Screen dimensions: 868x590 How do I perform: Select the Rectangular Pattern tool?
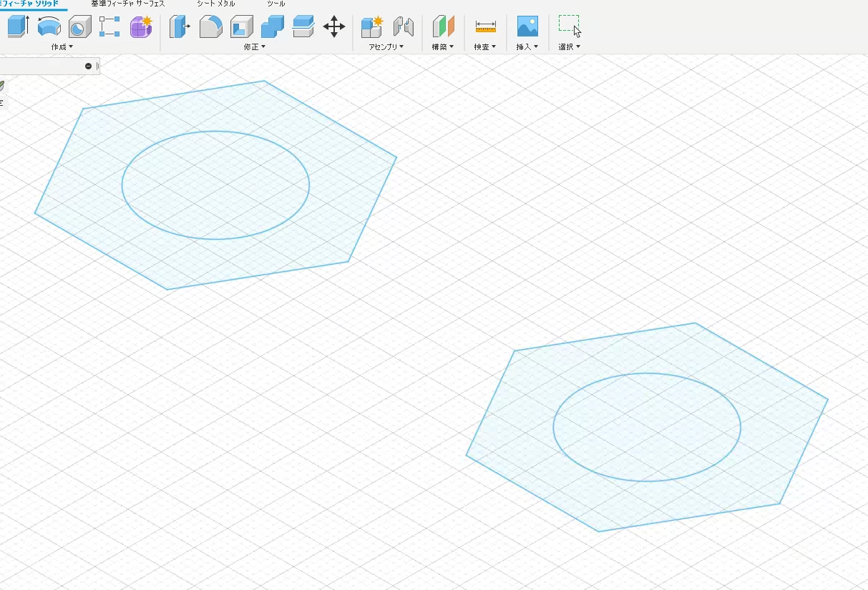tap(109, 27)
